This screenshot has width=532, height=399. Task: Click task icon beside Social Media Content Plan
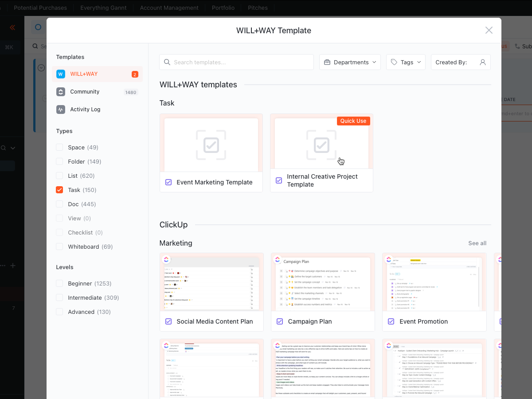168,321
